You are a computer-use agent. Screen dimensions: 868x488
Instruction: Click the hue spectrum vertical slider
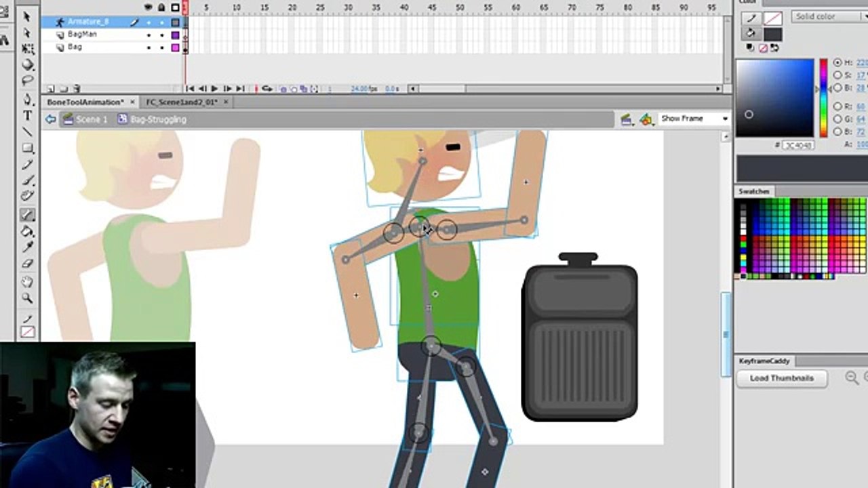click(x=823, y=98)
